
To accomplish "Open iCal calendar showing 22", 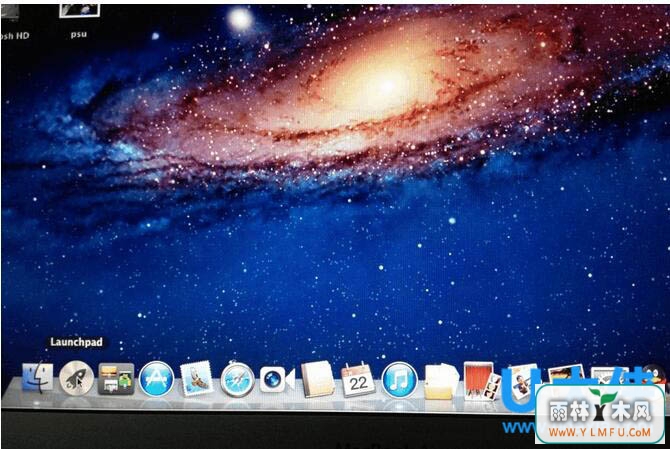I will tap(358, 380).
